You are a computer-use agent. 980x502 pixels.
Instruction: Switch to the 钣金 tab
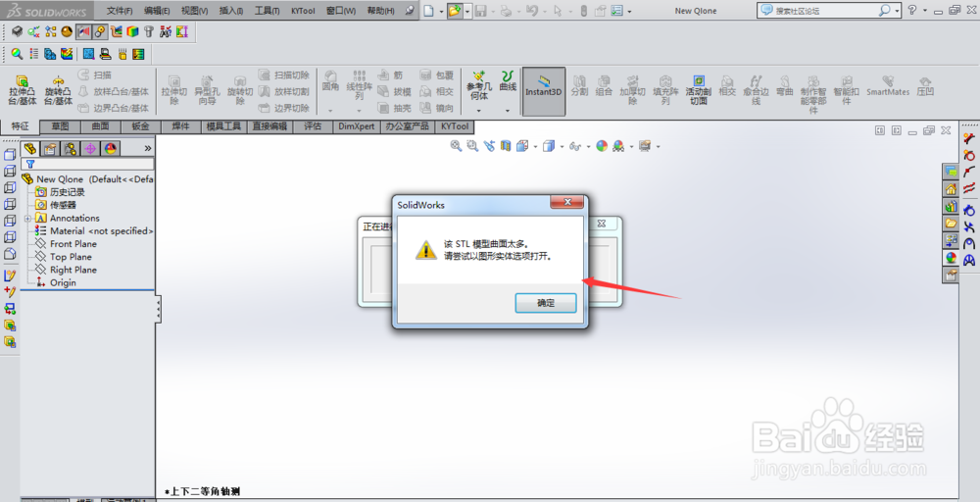(x=140, y=126)
